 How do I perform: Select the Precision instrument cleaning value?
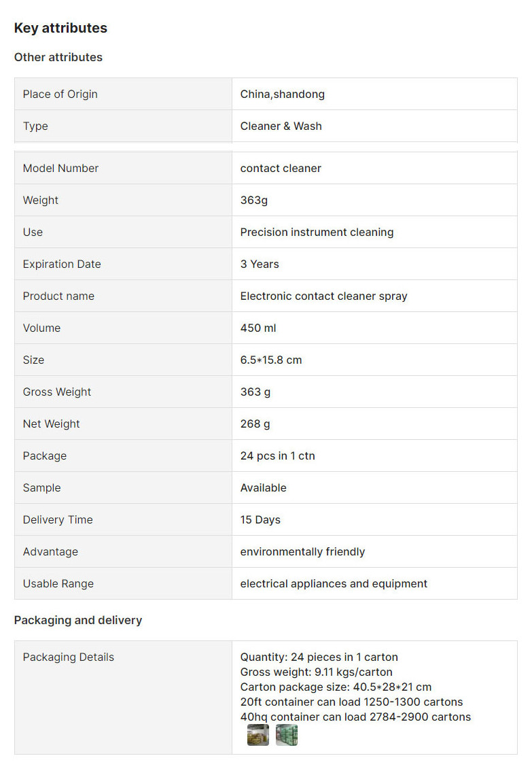coord(317,233)
